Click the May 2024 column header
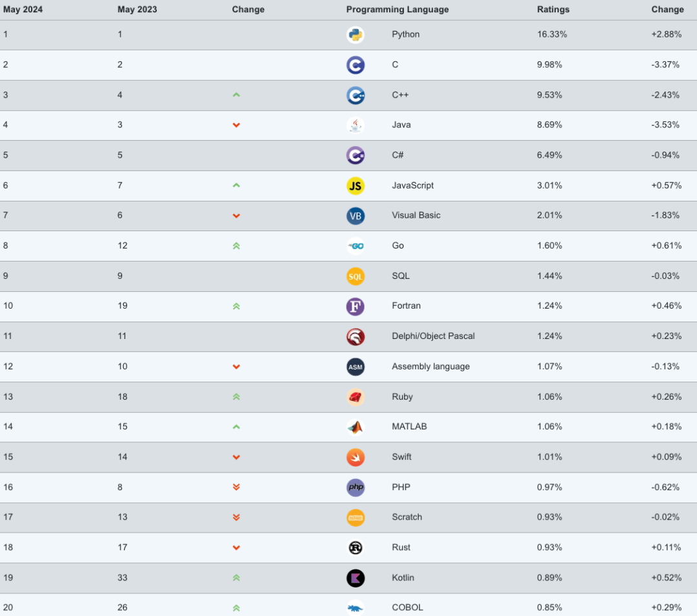This screenshot has width=697, height=616. (23, 9)
